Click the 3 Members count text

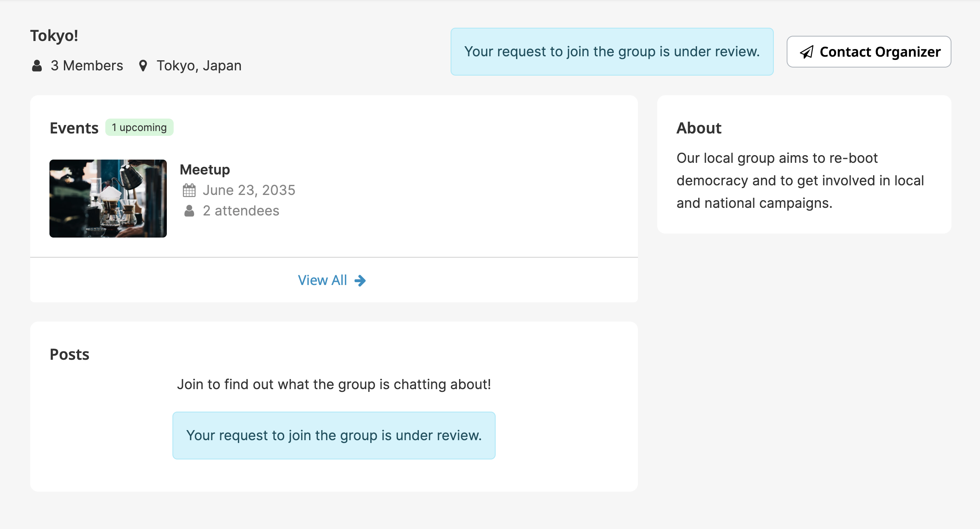coord(87,66)
